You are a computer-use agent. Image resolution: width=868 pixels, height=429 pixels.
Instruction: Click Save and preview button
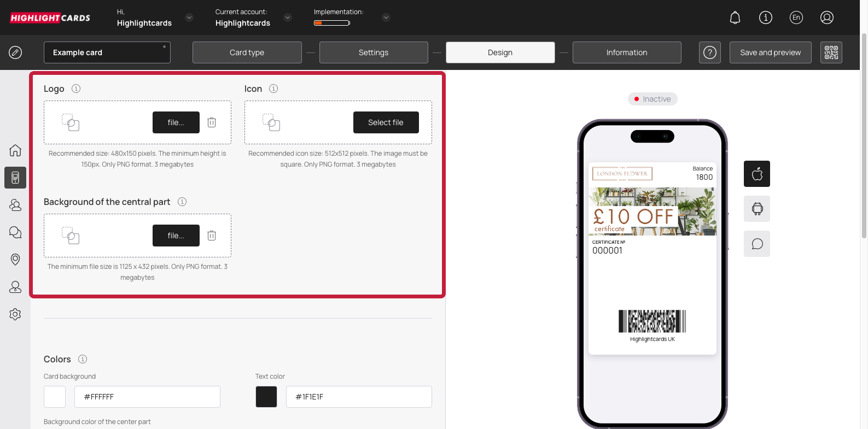coord(770,52)
